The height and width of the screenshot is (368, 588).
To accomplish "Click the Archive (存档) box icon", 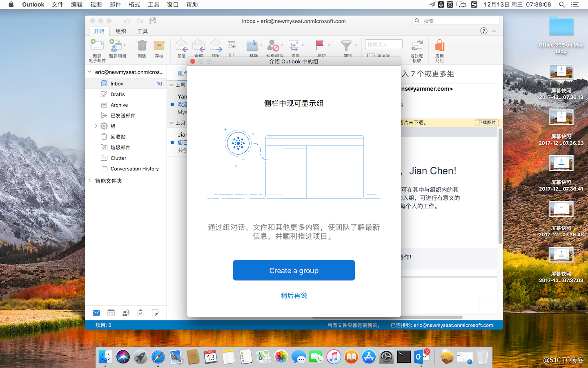I will [159, 45].
